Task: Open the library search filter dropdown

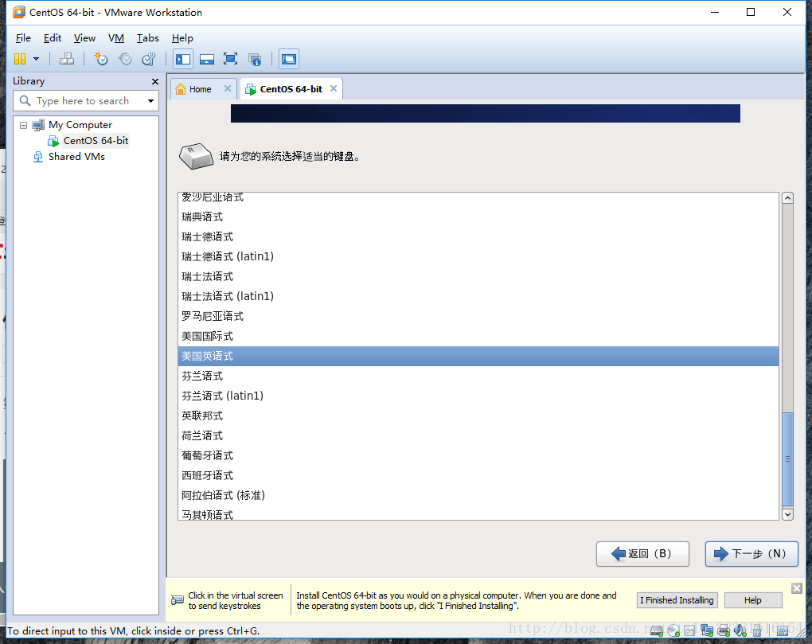Action: (150, 101)
